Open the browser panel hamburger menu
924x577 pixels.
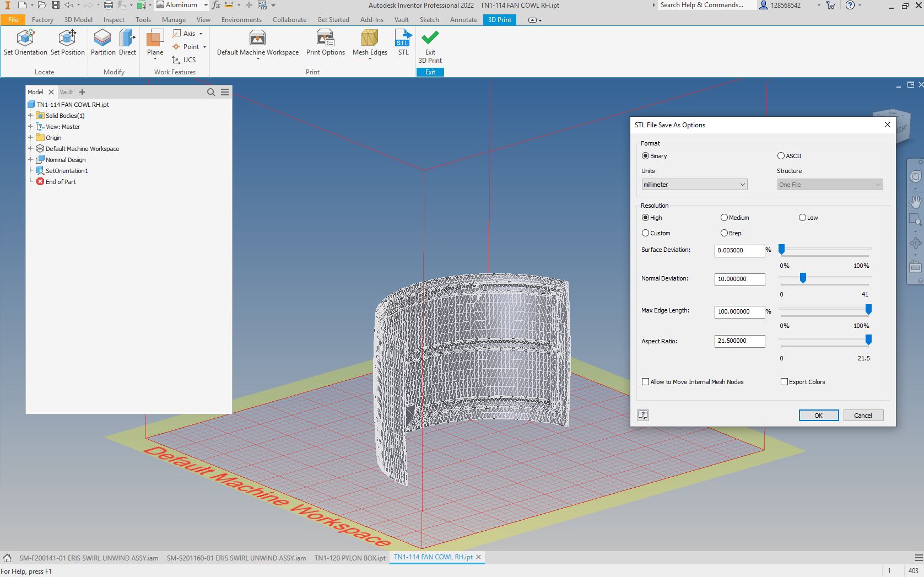(225, 92)
